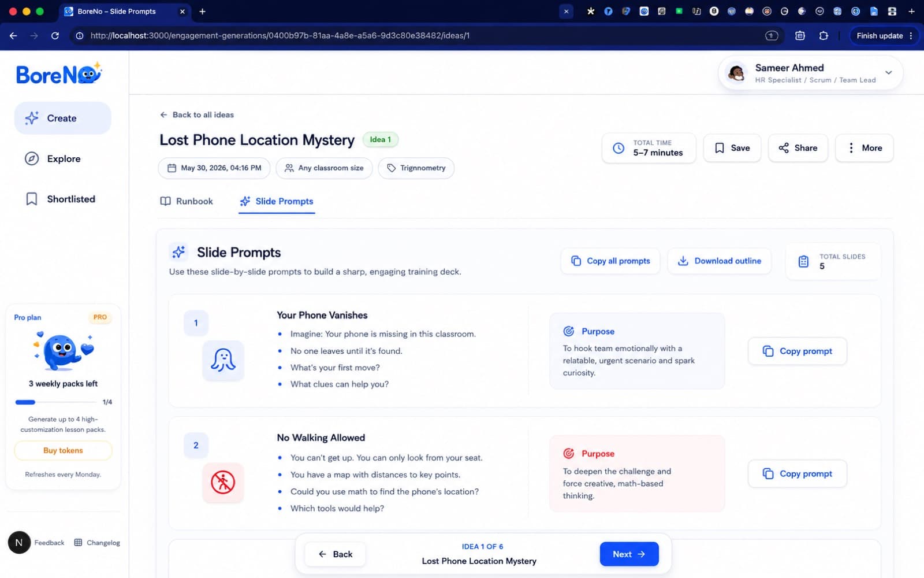
Task: Open the browser three-dot menu
Action: coord(911,36)
